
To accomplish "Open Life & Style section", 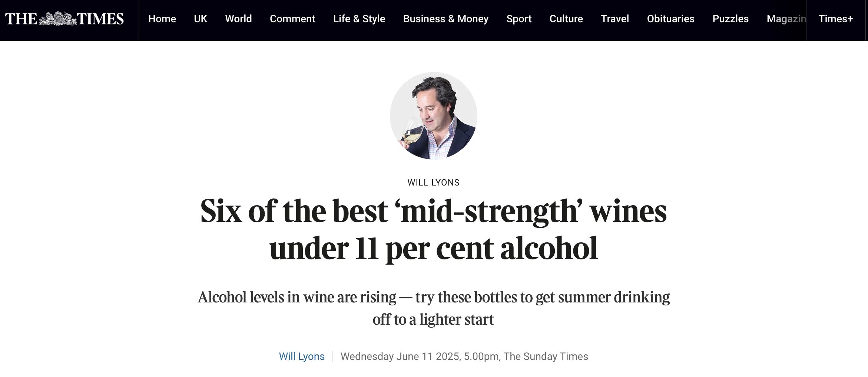I will pyautogui.click(x=359, y=19).
